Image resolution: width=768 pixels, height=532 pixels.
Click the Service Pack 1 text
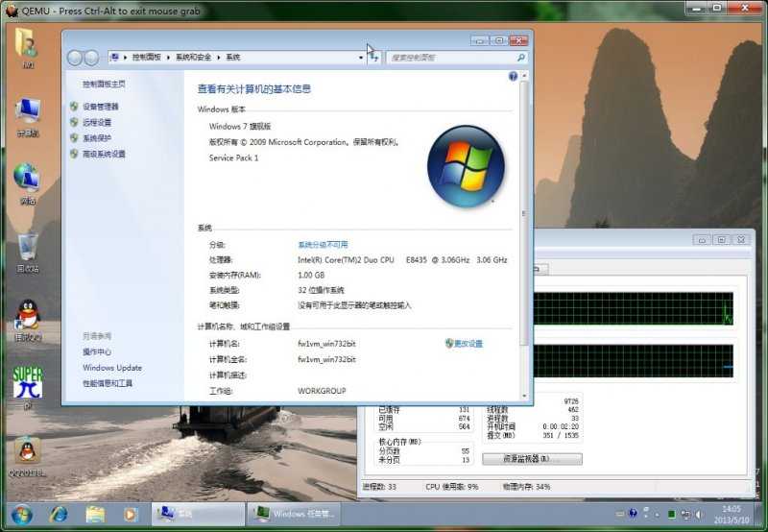coord(233,157)
